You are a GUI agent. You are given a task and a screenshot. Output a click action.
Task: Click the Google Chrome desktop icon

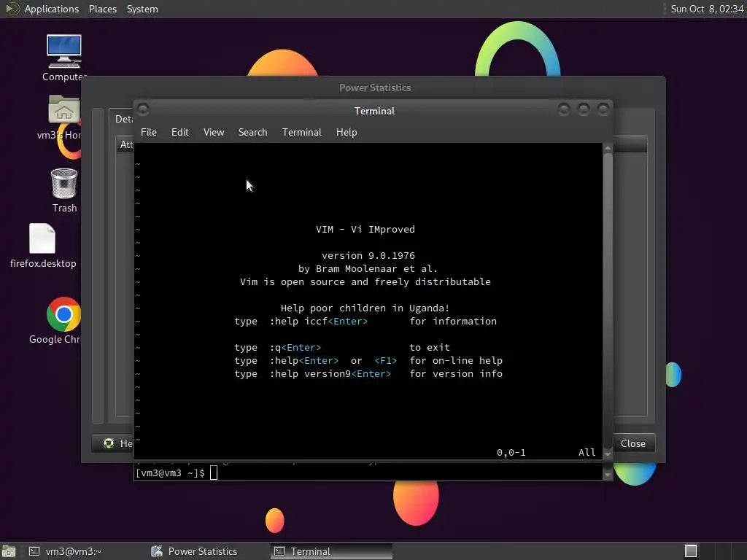pyautogui.click(x=64, y=314)
